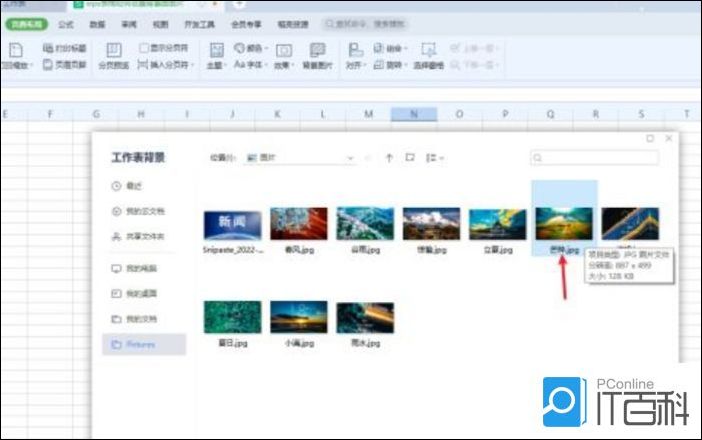Open the theme Colors (颜色) dropdown
This screenshot has width=702, height=440.
tap(251, 48)
